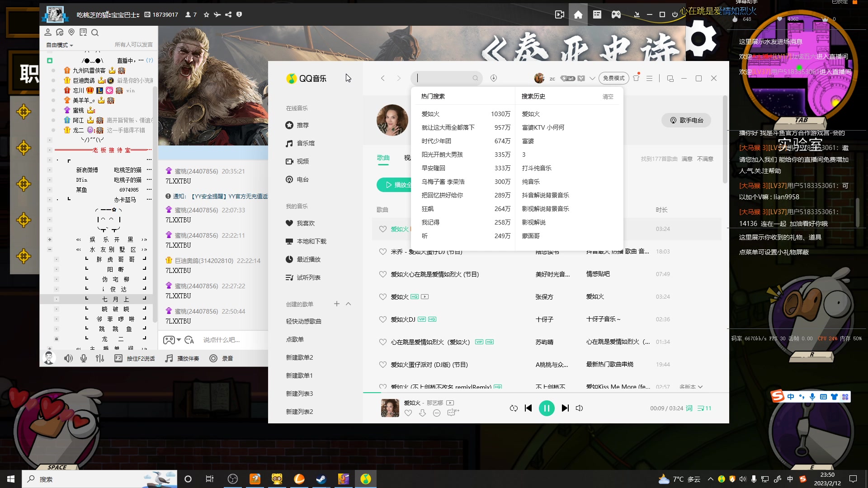Switch QQ Music to mini mode
This screenshot has height=488, width=868.
coord(670,78)
